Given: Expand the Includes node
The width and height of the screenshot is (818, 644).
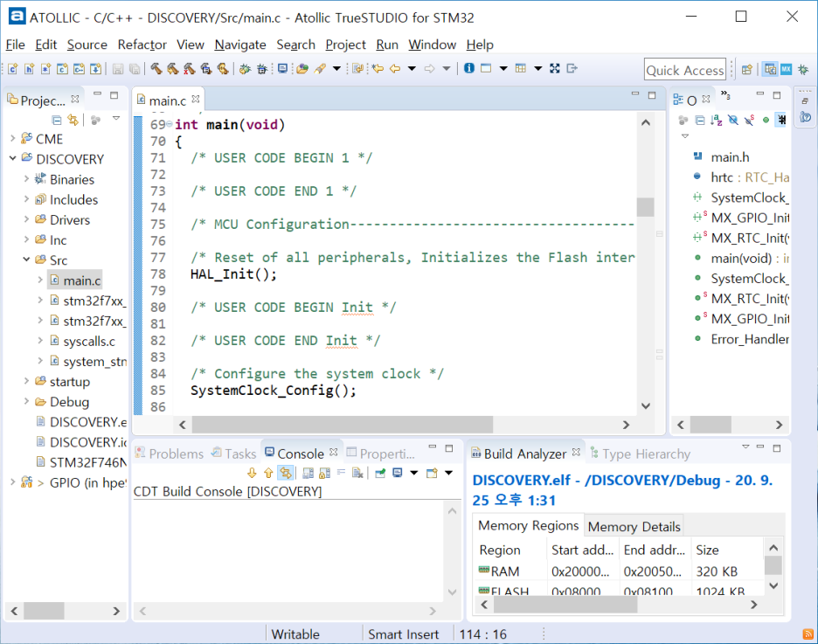Looking at the screenshot, I should click(26, 199).
